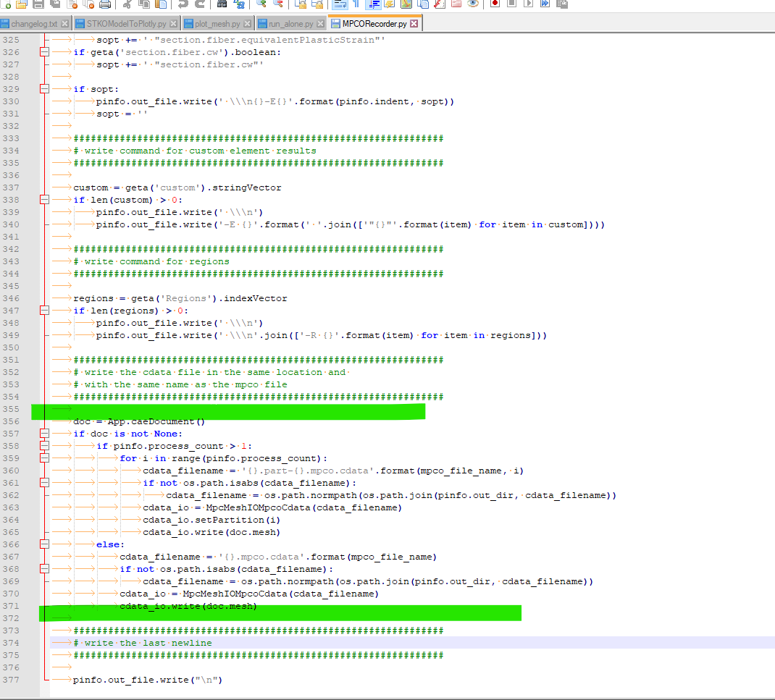Collapse the fold at line 361
Image resolution: width=775 pixels, height=700 pixels.
tap(44, 483)
